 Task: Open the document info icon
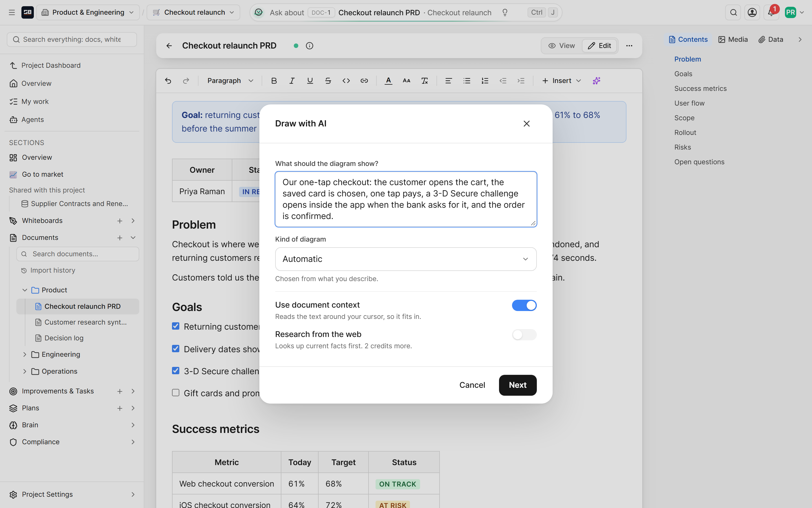click(309, 46)
